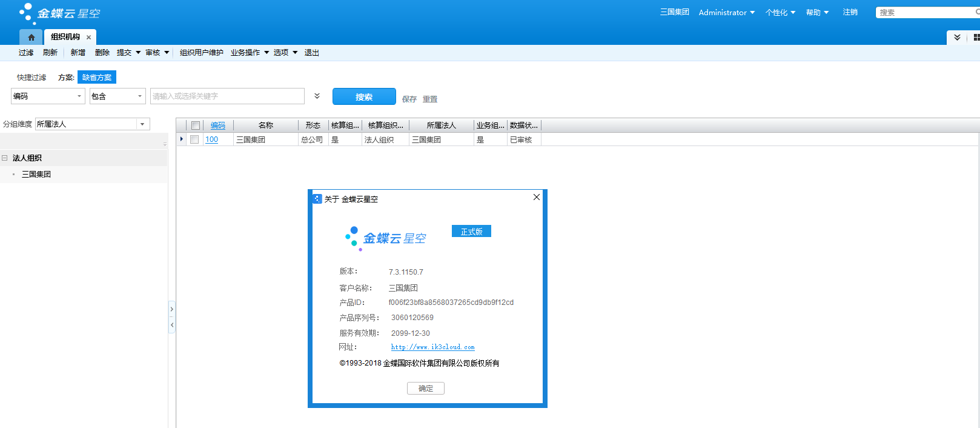Open the 提交 dropdown menu
The width and height of the screenshot is (980, 428).
coord(128,53)
